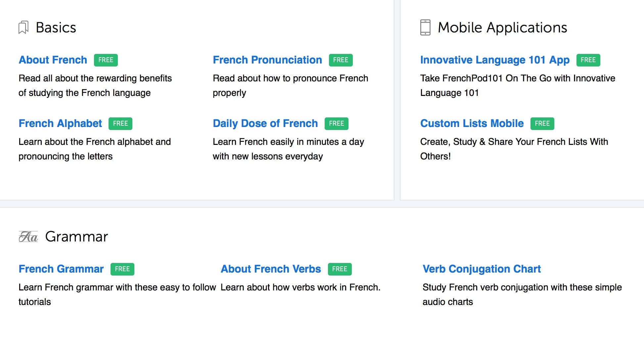Click the Mobile Applications section heading
The image size is (644, 344).
point(502,27)
